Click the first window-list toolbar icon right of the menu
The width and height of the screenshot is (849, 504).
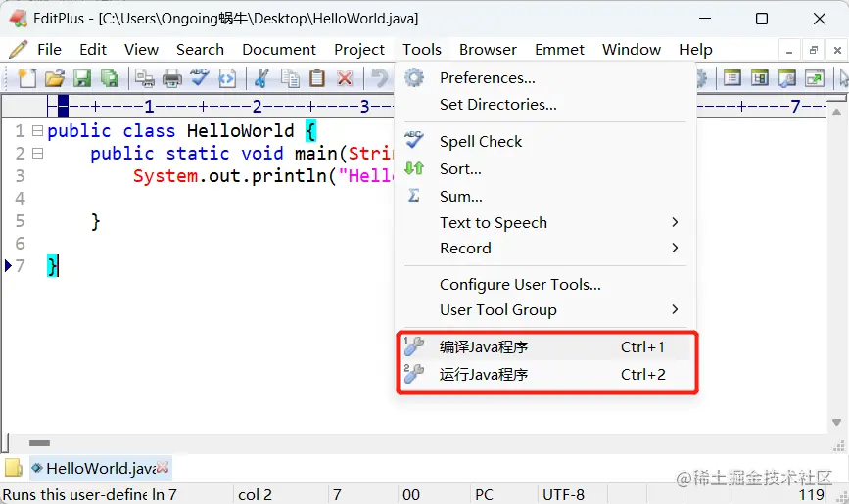point(732,78)
